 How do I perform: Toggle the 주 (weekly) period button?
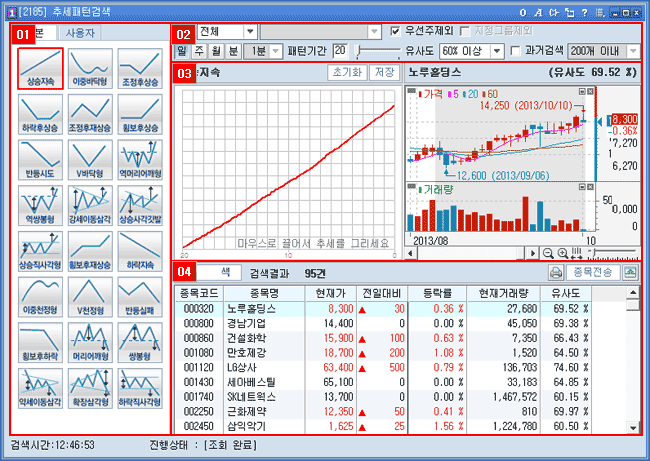(197, 51)
